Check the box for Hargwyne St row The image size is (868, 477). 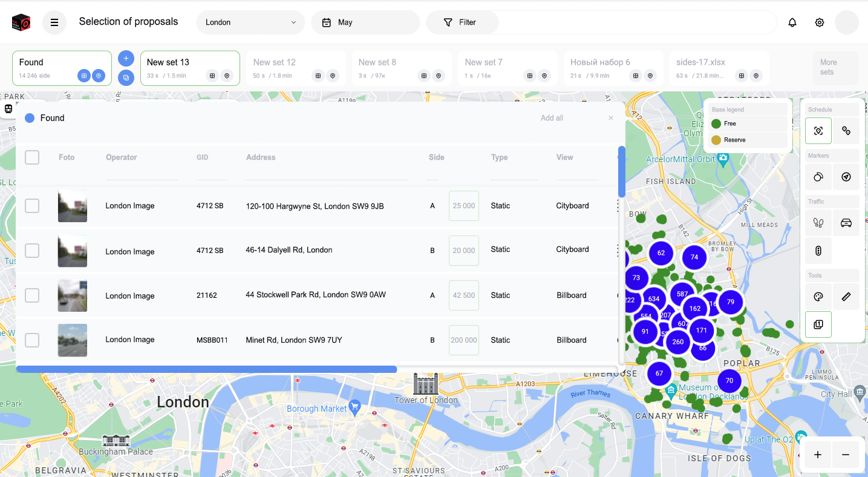coord(32,206)
